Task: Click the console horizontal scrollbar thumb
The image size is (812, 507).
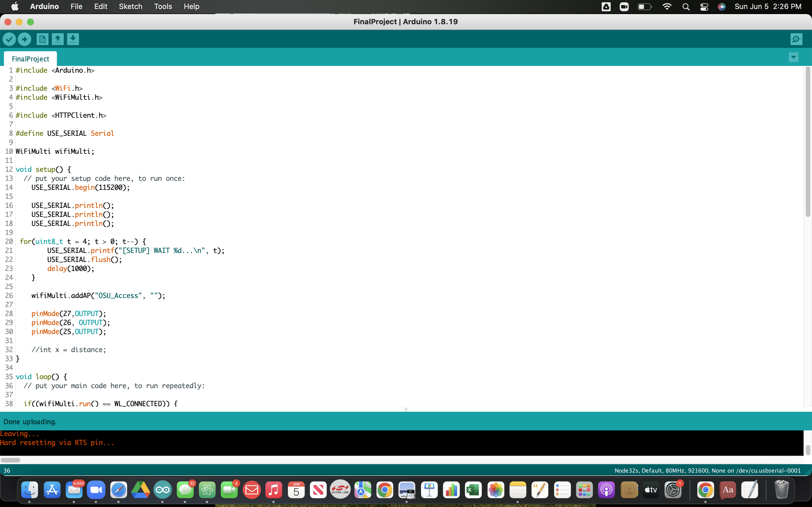Action: (x=10, y=460)
